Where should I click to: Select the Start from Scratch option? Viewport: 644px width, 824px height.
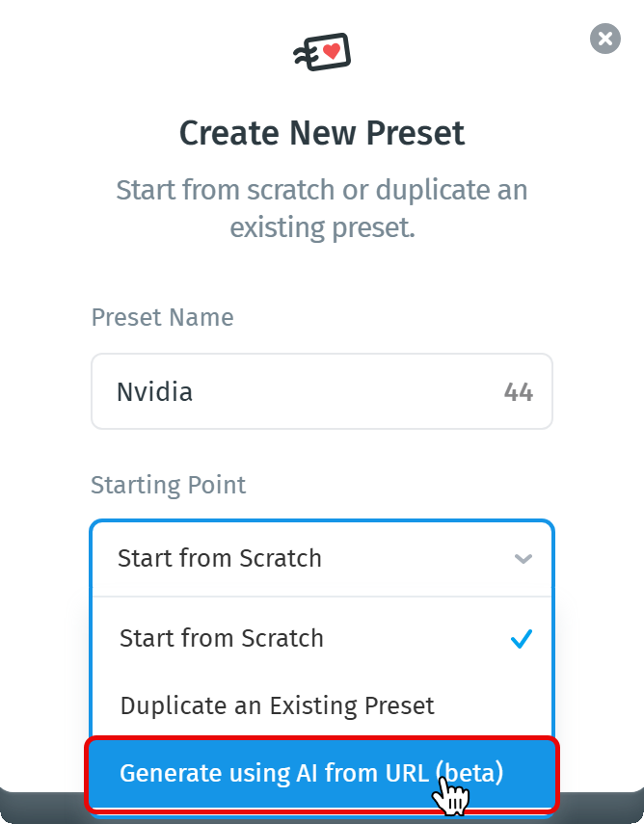(x=222, y=639)
